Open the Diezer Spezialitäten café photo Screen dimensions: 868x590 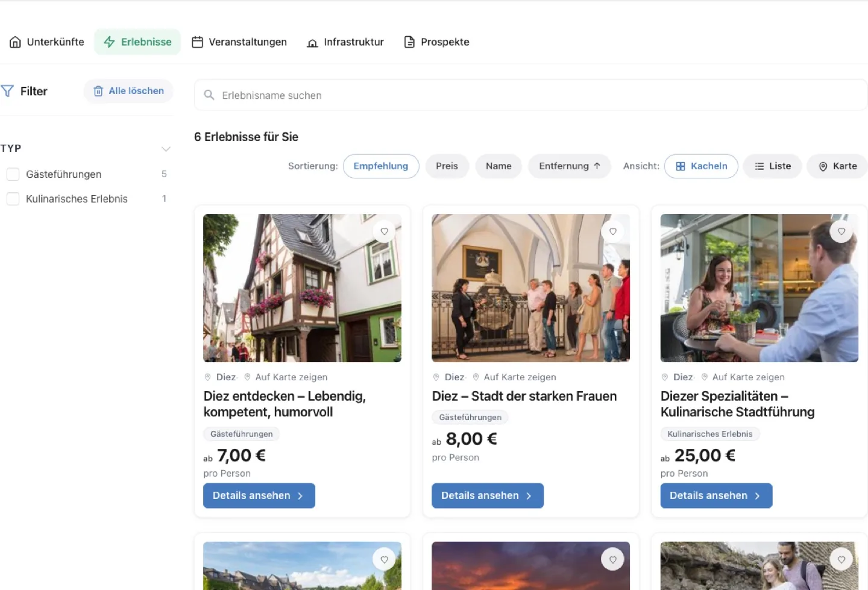pos(759,288)
